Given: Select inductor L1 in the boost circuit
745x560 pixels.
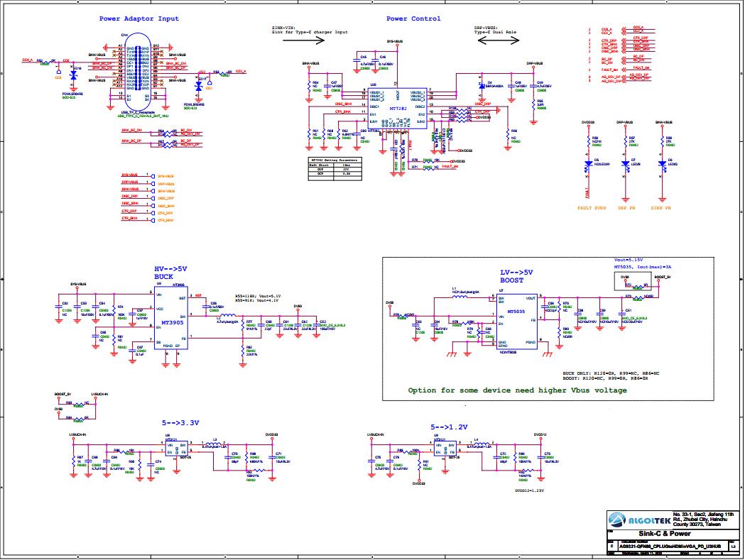Looking at the screenshot, I should tap(459, 297).
